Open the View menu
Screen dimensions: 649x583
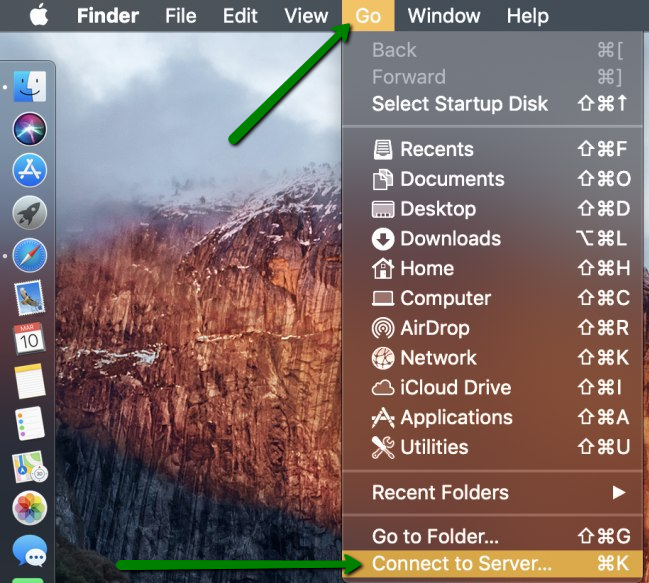pyautogui.click(x=306, y=16)
